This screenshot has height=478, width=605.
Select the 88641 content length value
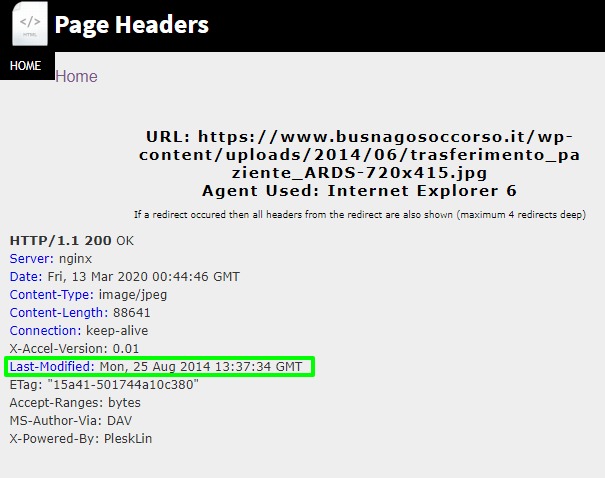point(132,312)
